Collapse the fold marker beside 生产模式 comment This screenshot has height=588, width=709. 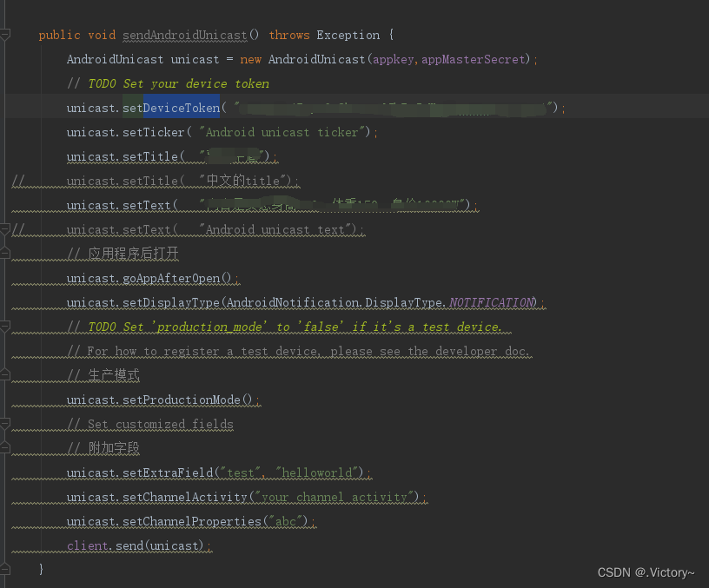5,375
